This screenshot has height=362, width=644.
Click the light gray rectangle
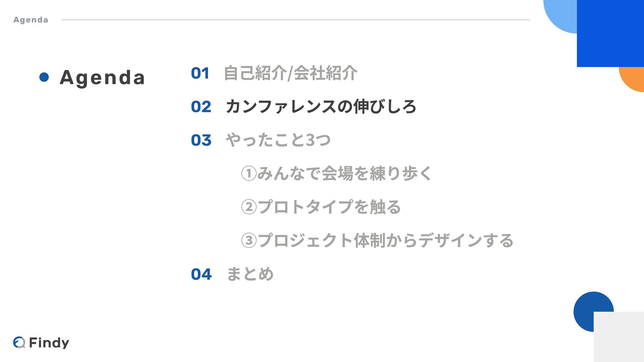click(619, 337)
